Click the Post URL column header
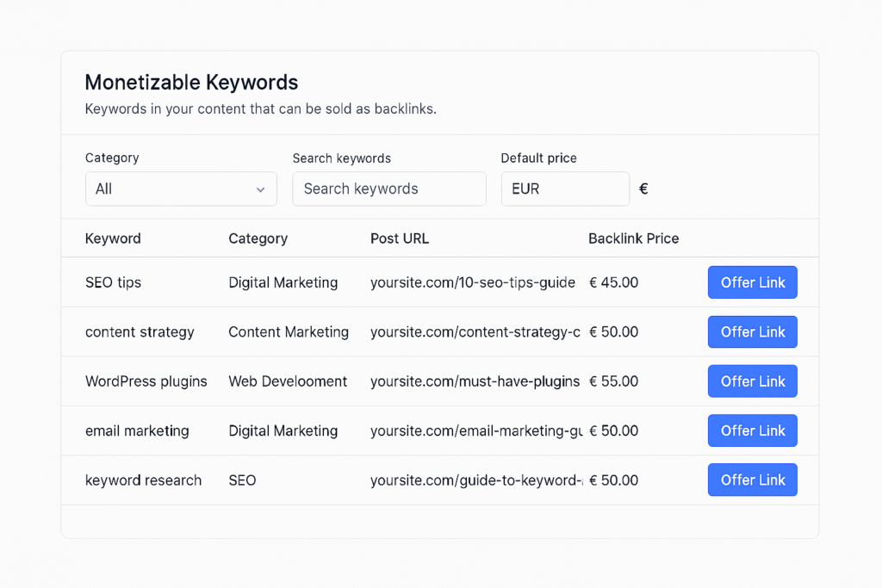882x588 pixels. (x=399, y=238)
